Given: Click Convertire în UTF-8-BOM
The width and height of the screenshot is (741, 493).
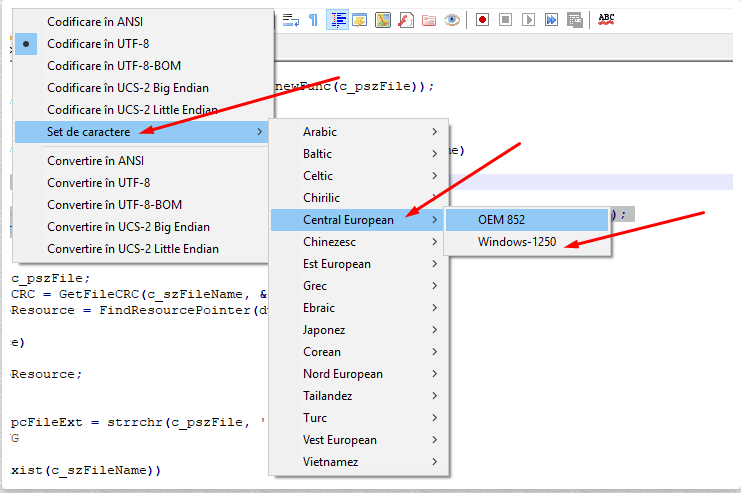Looking at the screenshot, I should pyautogui.click(x=144, y=205).
